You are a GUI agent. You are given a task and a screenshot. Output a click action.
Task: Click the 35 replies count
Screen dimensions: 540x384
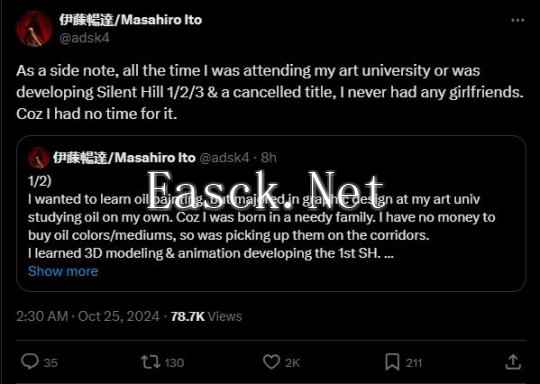[51, 363]
